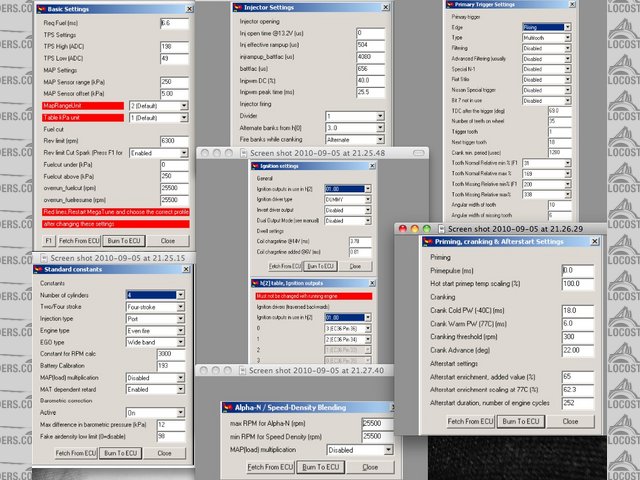The width and height of the screenshot is (640, 480).
Task: Open Fire banks while cranking dropdown
Action: click(x=380, y=140)
